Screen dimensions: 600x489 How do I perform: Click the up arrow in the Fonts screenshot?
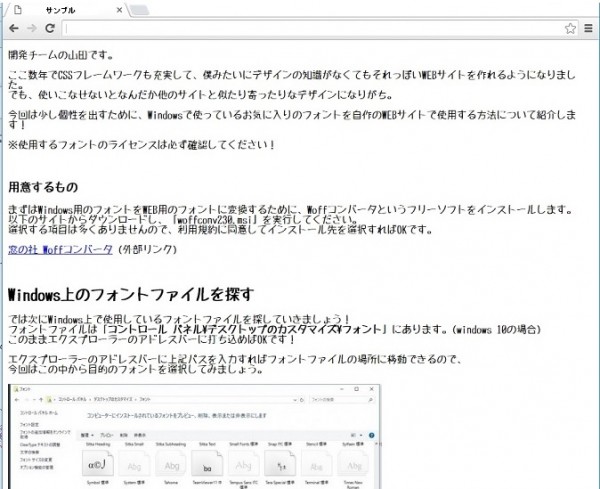[41, 400]
